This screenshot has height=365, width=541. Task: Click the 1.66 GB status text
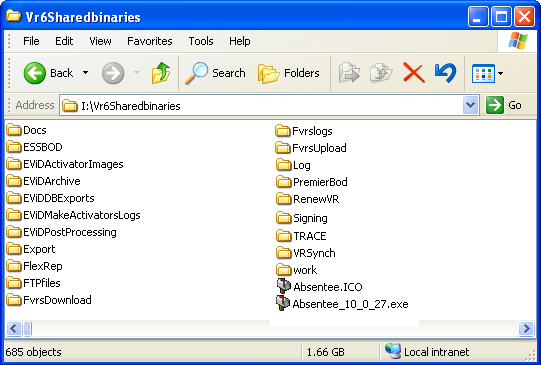325,352
